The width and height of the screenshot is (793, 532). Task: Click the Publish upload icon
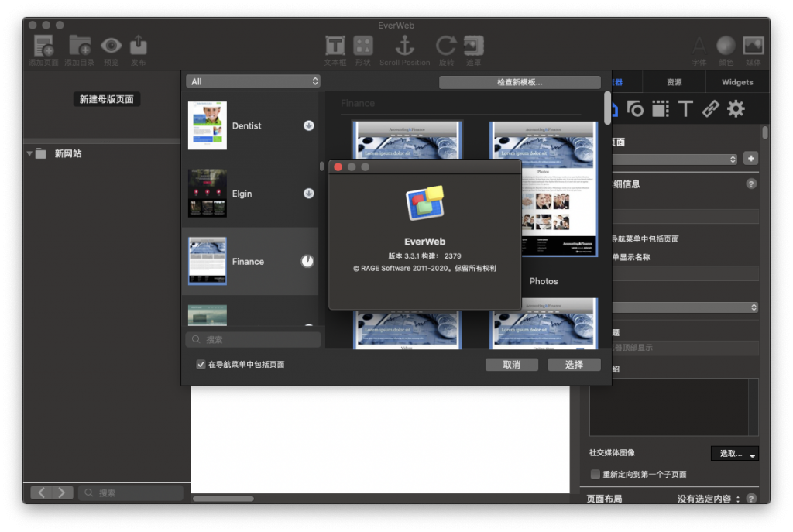pyautogui.click(x=138, y=46)
